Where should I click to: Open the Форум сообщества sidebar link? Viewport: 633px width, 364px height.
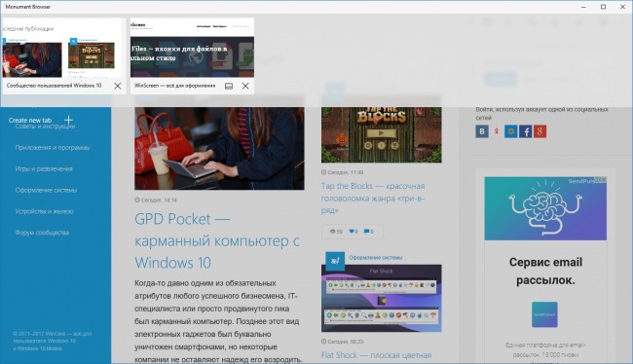pyautogui.click(x=42, y=233)
